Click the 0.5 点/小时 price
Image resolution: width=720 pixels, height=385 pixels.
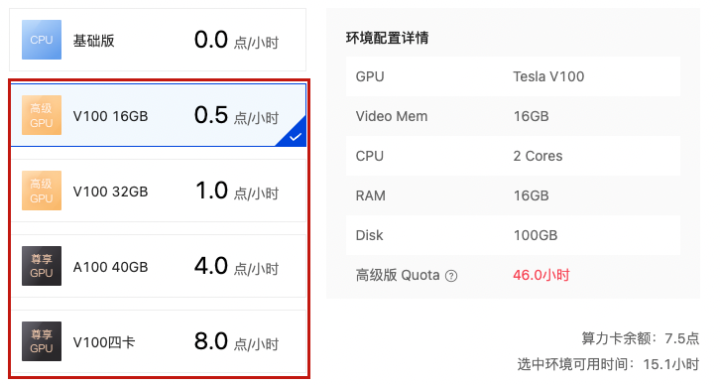(236, 115)
